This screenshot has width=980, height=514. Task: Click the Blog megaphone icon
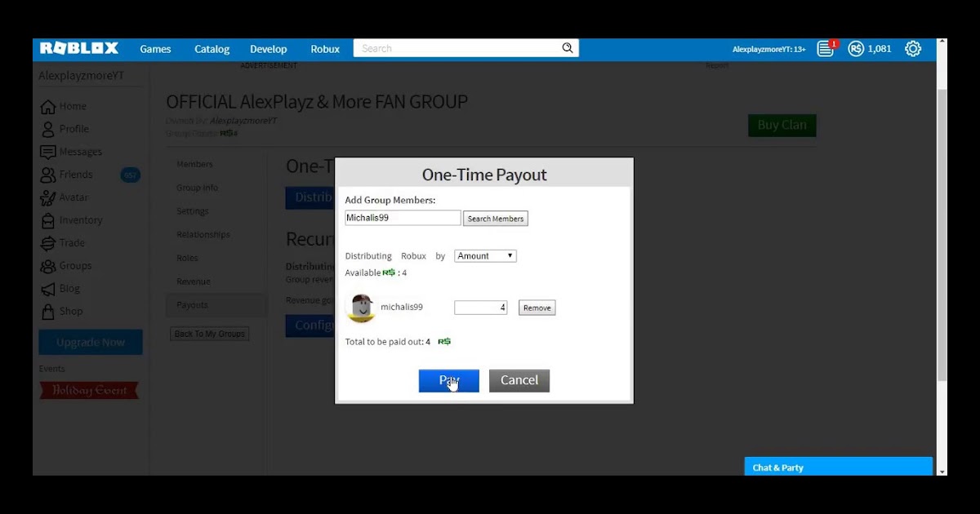[x=48, y=289]
